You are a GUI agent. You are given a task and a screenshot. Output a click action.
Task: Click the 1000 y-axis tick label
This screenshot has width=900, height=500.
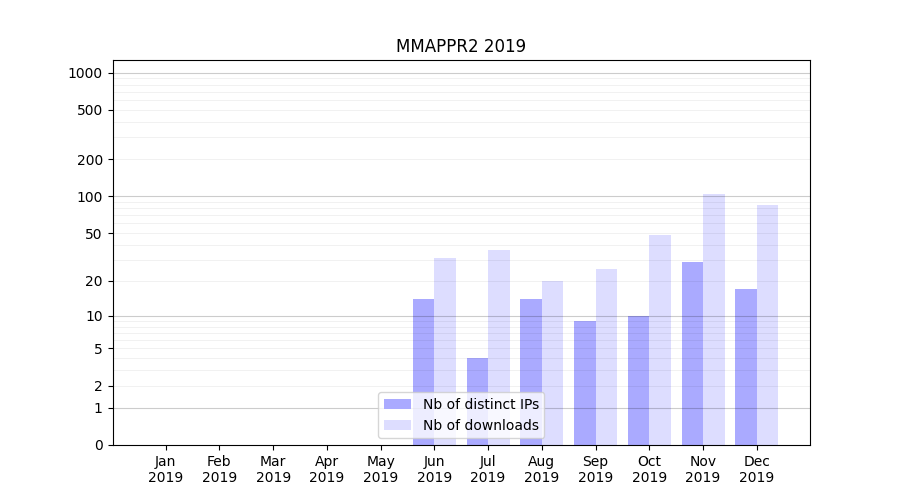point(85,73)
